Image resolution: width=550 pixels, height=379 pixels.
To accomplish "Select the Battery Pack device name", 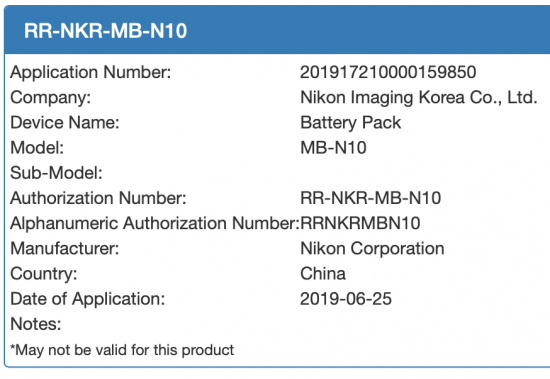I will [350, 123].
